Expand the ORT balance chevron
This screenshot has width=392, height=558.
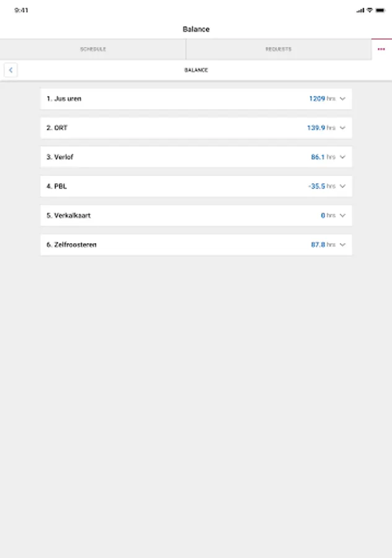342,128
